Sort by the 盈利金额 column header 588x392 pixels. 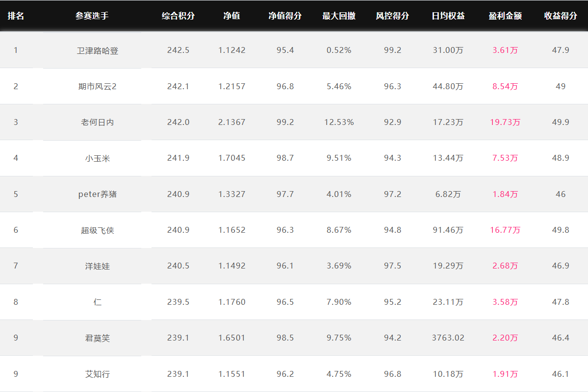pyautogui.click(x=505, y=16)
